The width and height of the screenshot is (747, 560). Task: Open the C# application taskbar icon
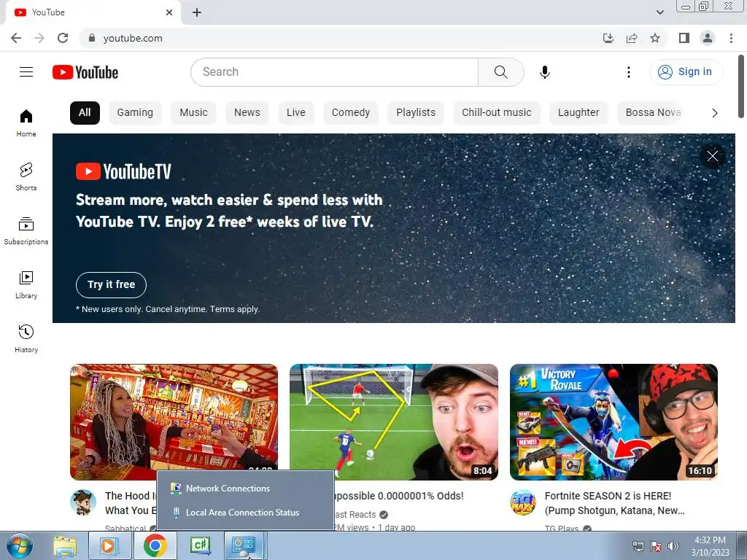point(200,546)
